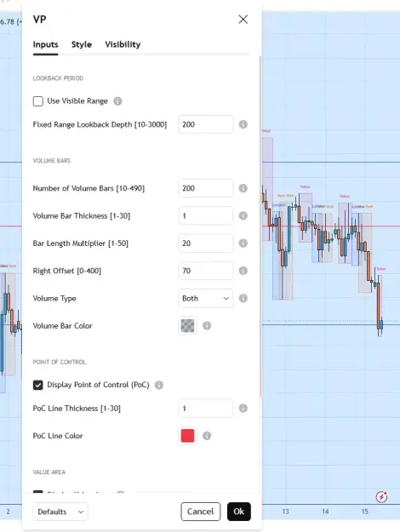
Task: Open the Volume Type dropdown
Action: 206,298
